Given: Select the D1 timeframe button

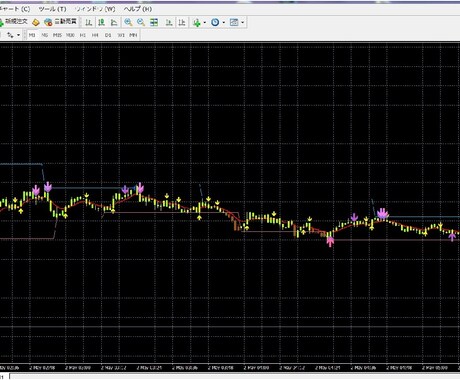Looking at the screenshot, I should coord(108,35).
